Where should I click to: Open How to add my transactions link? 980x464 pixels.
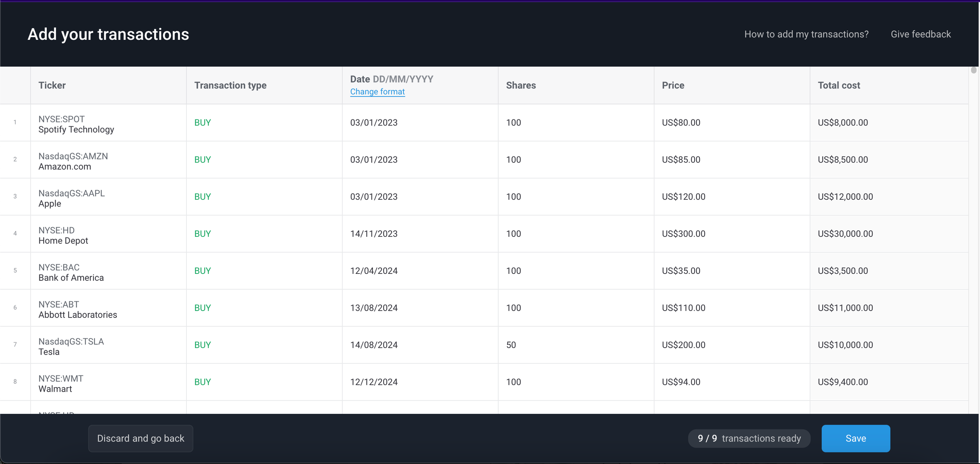(x=806, y=34)
